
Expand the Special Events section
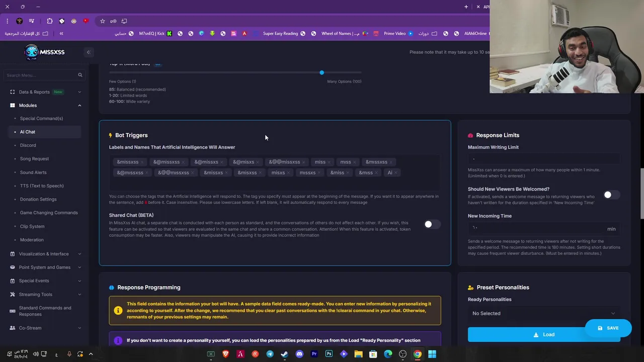pos(45,281)
